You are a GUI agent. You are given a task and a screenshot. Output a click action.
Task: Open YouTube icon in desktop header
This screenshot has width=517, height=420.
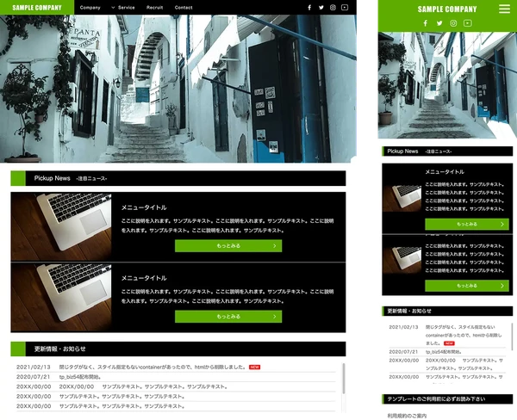click(345, 8)
